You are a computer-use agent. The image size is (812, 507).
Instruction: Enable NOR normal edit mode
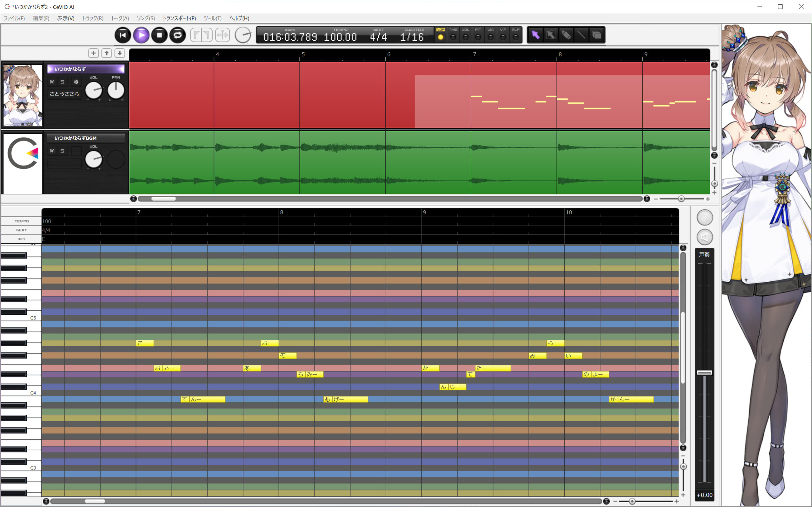tap(440, 35)
